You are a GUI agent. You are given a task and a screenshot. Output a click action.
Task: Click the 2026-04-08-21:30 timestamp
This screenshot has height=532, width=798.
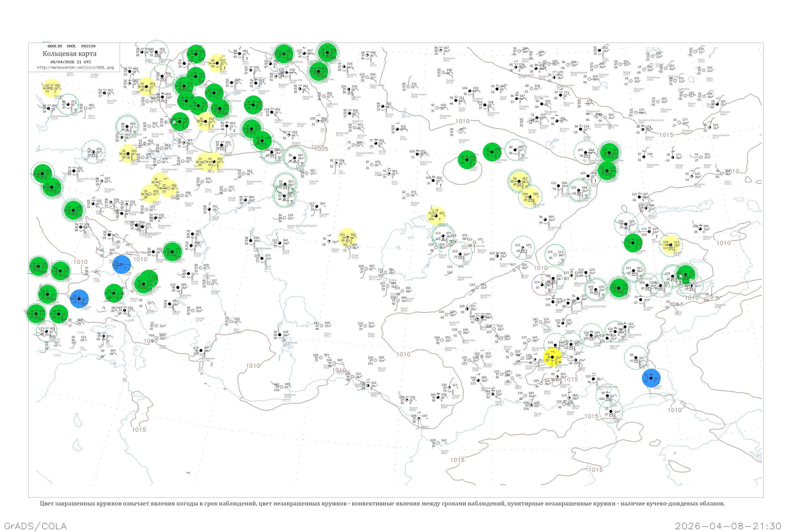(728, 526)
